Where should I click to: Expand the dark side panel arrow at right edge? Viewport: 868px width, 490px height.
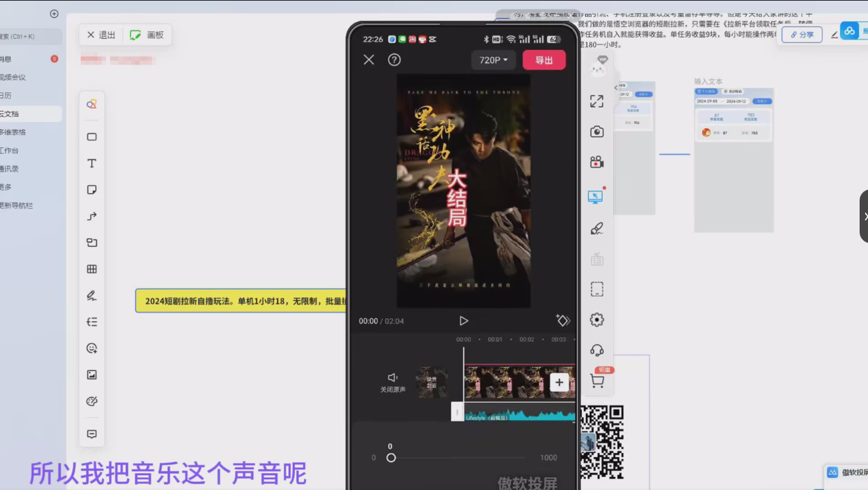[864, 216]
